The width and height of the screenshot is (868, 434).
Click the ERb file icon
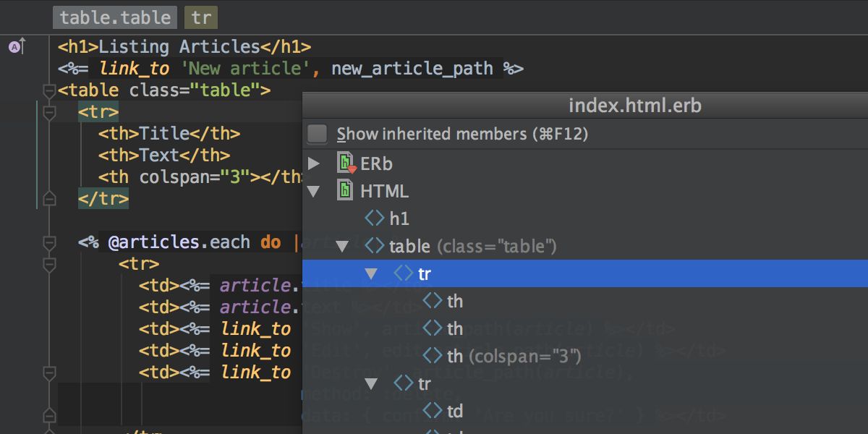[346, 163]
